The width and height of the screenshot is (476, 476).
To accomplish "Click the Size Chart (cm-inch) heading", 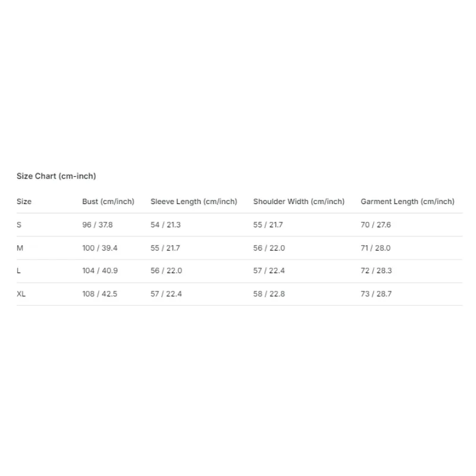I will coord(56,176).
